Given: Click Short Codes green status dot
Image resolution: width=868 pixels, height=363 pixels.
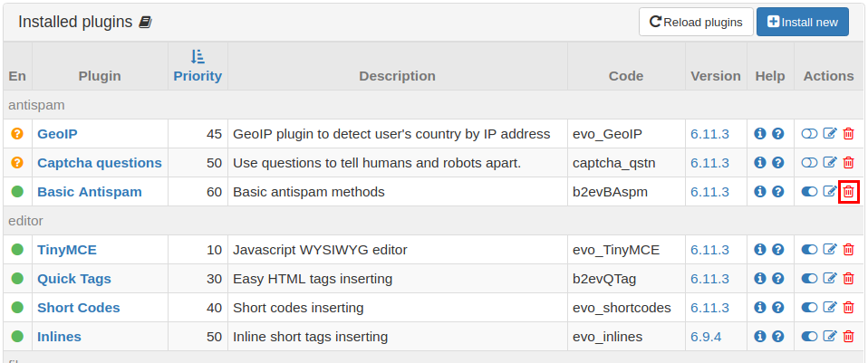Looking at the screenshot, I should 17,307.
